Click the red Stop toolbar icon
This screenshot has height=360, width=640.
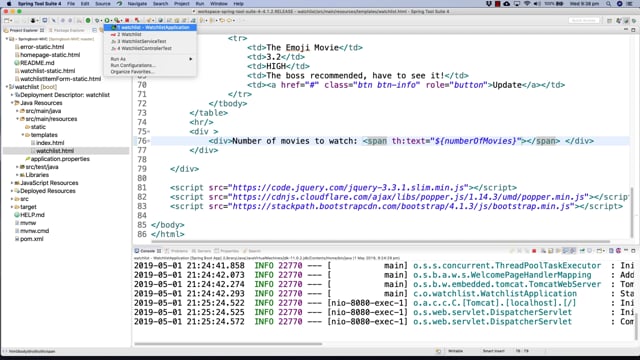tap(127, 20)
